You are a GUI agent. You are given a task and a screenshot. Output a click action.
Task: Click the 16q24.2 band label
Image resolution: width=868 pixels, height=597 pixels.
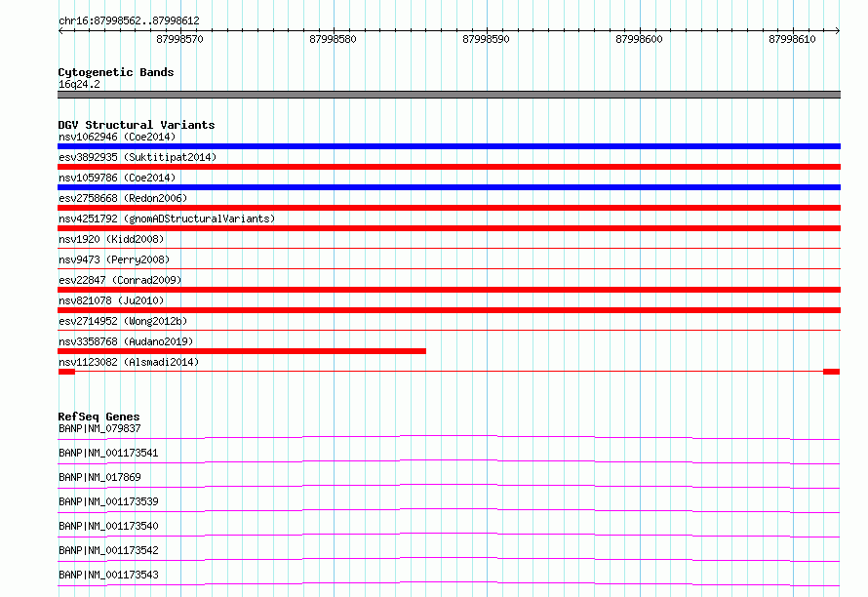pos(79,84)
